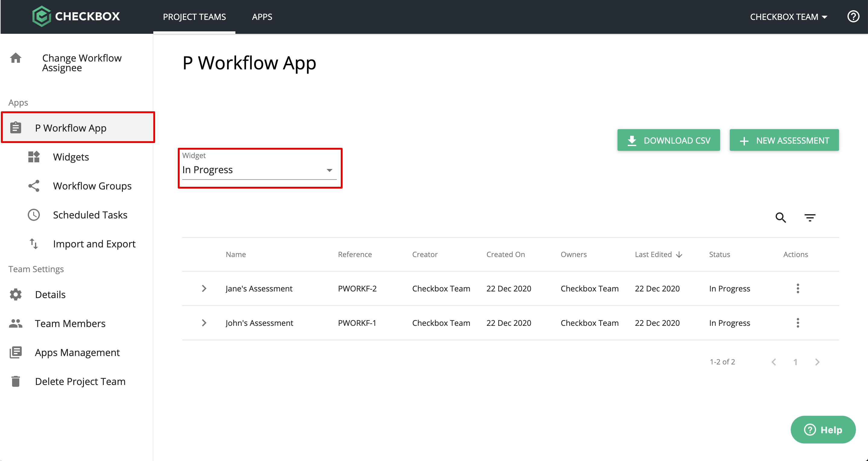Open the Widget dropdown showing In Progress
Screen dimensions: 868x461
pyautogui.click(x=259, y=170)
